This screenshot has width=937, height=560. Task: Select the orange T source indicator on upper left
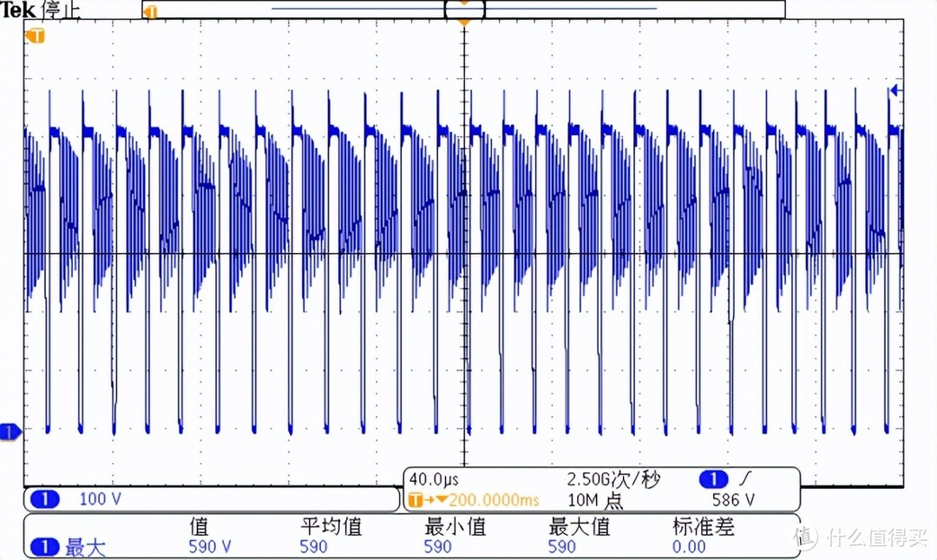point(35,36)
